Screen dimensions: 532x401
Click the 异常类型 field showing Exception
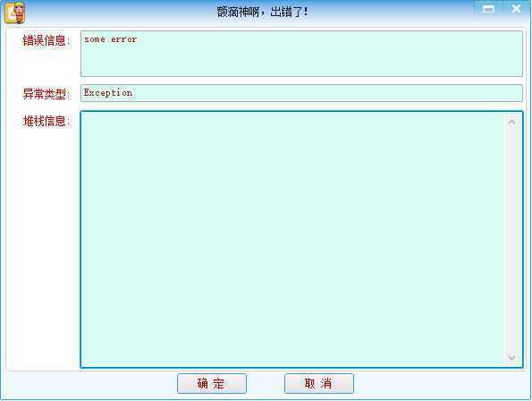(x=301, y=93)
